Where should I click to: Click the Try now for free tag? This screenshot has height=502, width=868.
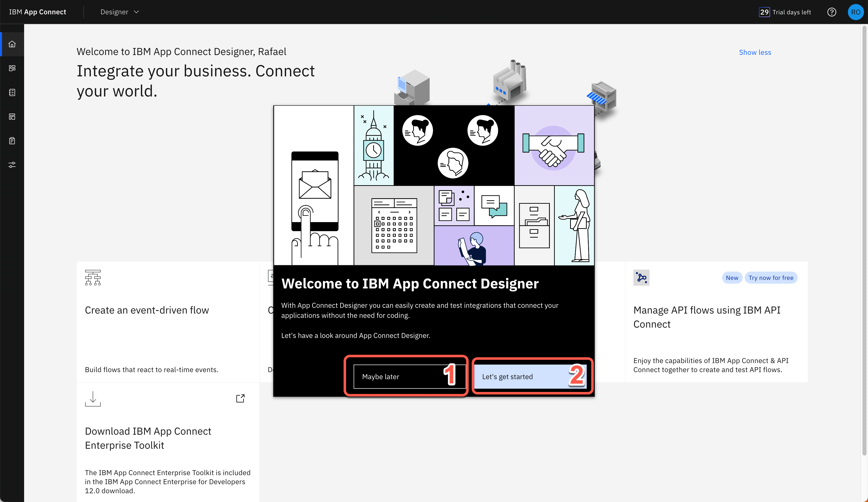point(771,278)
